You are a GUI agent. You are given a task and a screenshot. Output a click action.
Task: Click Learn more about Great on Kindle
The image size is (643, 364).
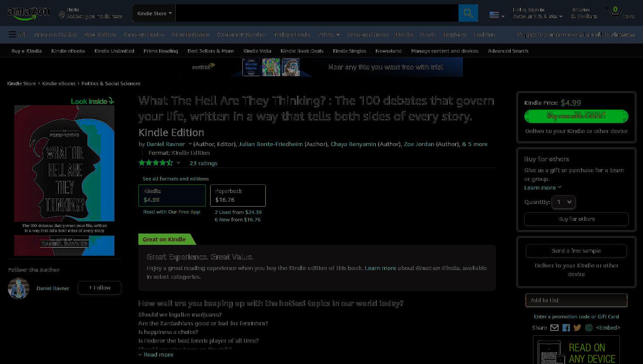(x=380, y=268)
